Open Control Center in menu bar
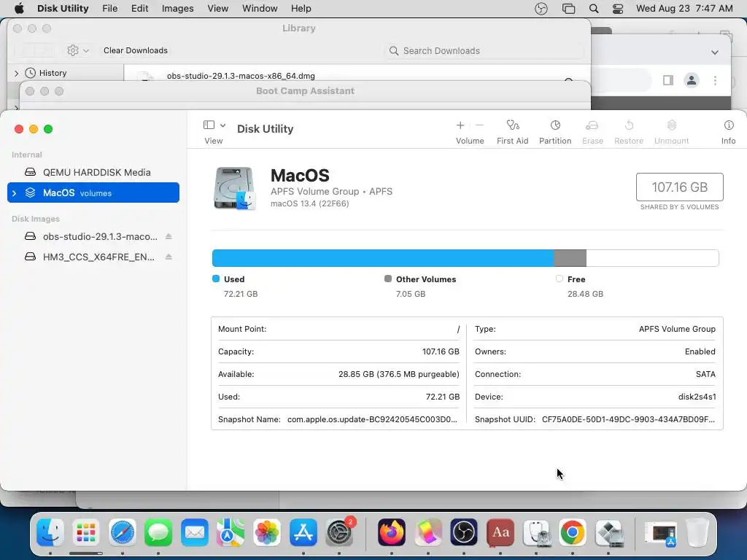Viewport: 747px width, 560px height. coord(618,9)
